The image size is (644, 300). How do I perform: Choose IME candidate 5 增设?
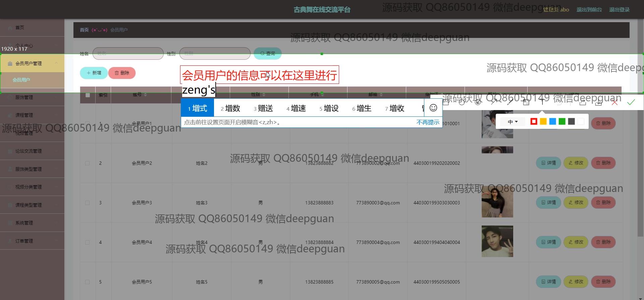[x=329, y=108]
